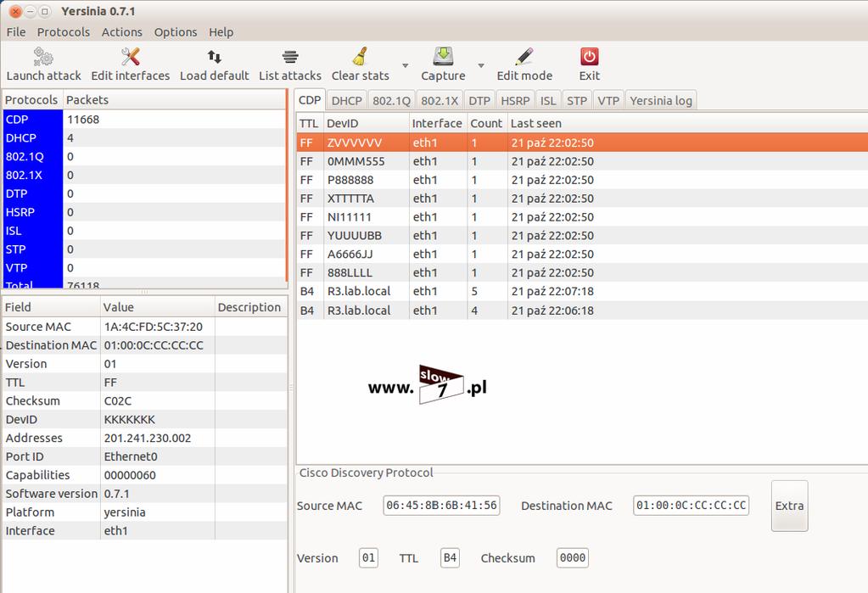Switch to the 802.1X tab
Image resolution: width=868 pixels, height=593 pixels.
[440, 101]
